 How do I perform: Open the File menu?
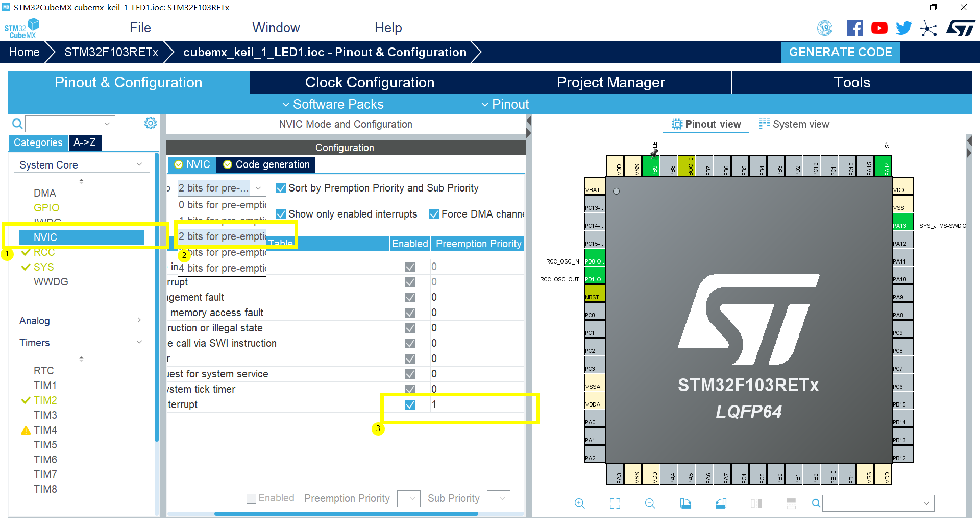click(140, 28)
